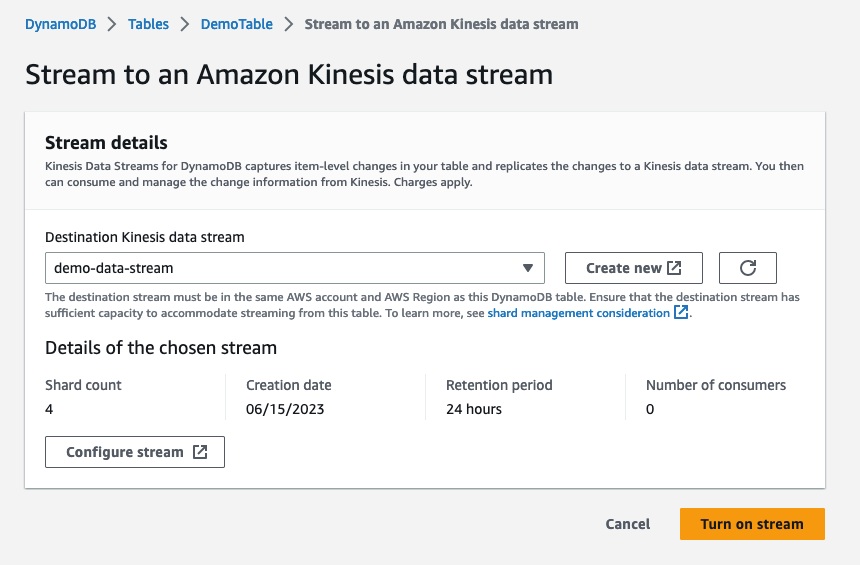Click the breadcrumb chevron after DemoTable
The width and height of the screenshot is (860, 565).
pos(289,24)
